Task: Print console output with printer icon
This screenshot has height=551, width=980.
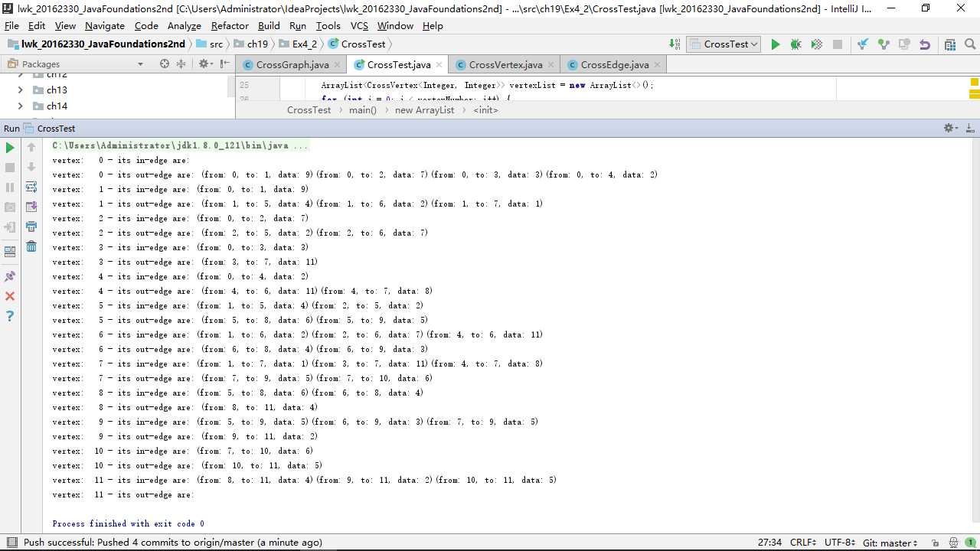Action: (31, 227)
